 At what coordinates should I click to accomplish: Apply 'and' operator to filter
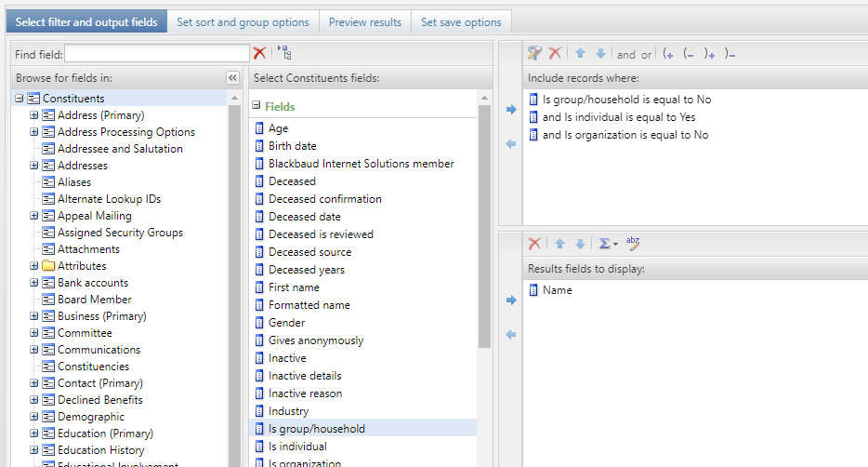click(x=626, y=54)
